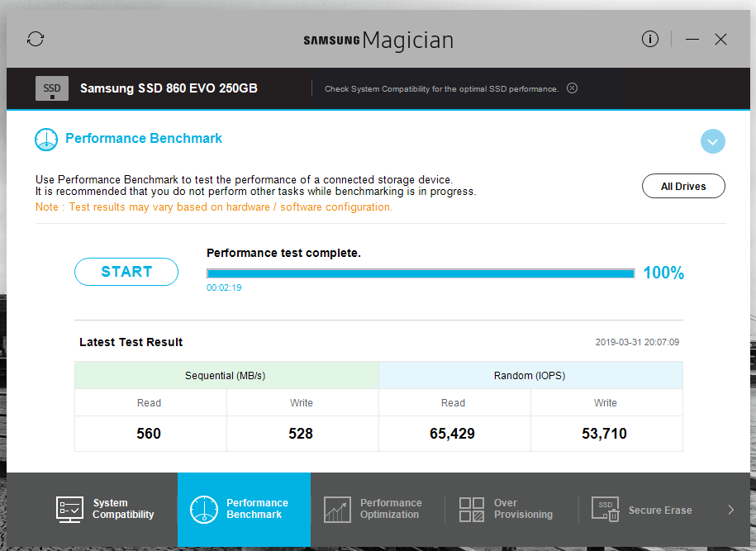Dismiss the System Compatibility notice
756x551 pixels.
pos(573,88)
